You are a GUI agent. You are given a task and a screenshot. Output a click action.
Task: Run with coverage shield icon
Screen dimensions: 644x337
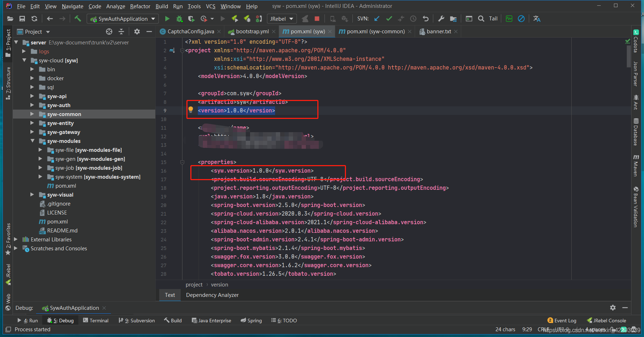pyautogui.click(x=191, y=19)
